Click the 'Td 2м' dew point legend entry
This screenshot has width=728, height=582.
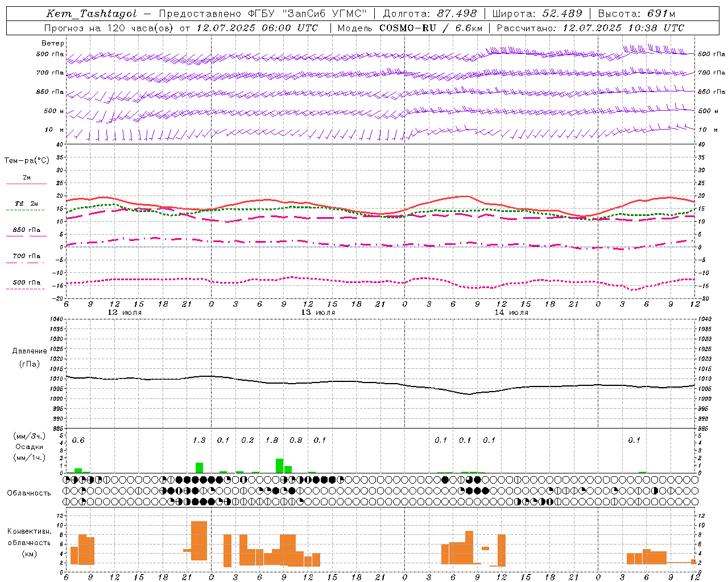point(26,203)
